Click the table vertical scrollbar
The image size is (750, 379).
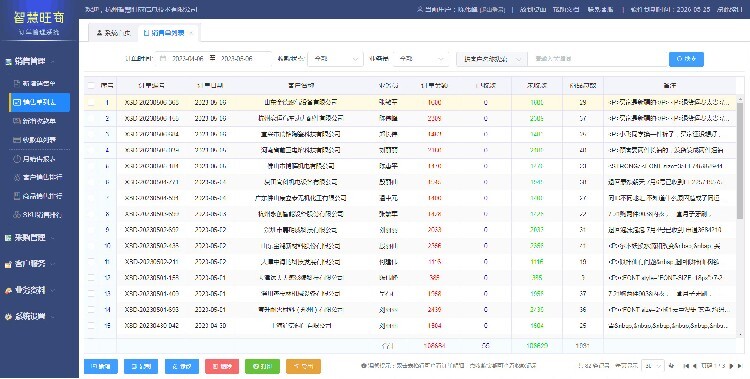click(x=740, y=161)
